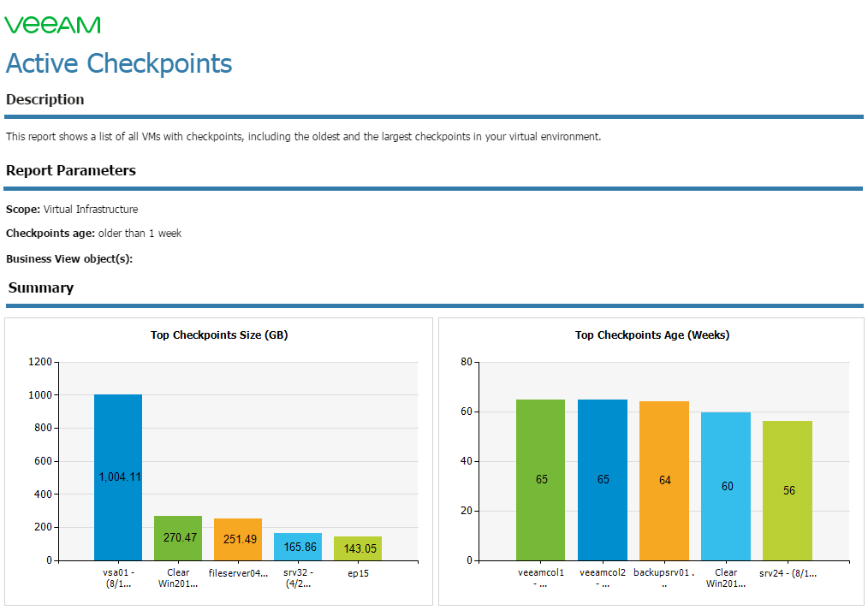868x610 pixels.
Task: Click the Description section heading
Action: (45, 99)
